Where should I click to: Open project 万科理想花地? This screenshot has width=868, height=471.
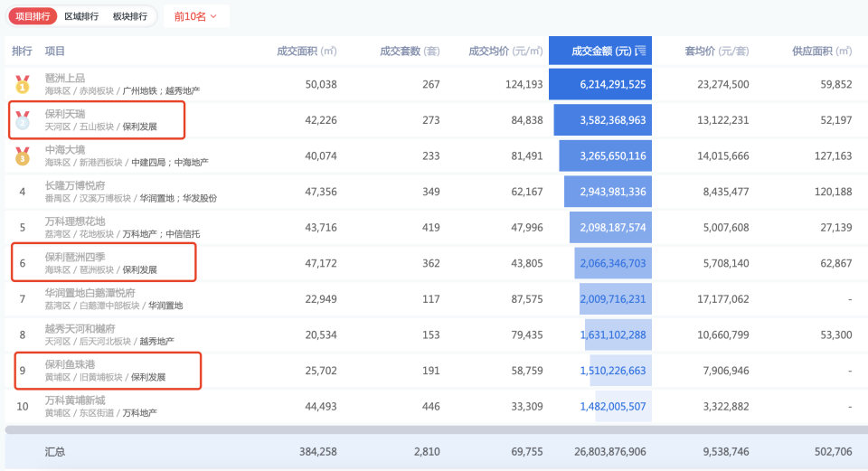pyautogui.click(x=75, y=221)
